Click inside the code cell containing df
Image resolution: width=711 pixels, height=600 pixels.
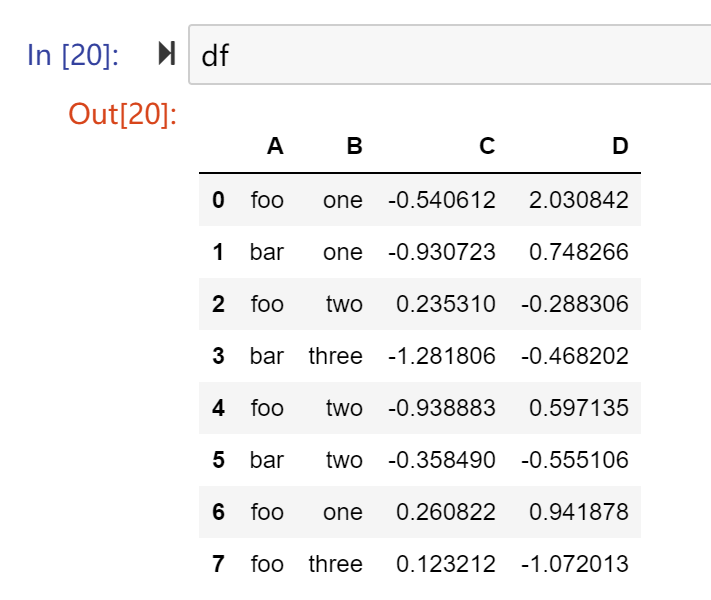(x=449, y=55)
